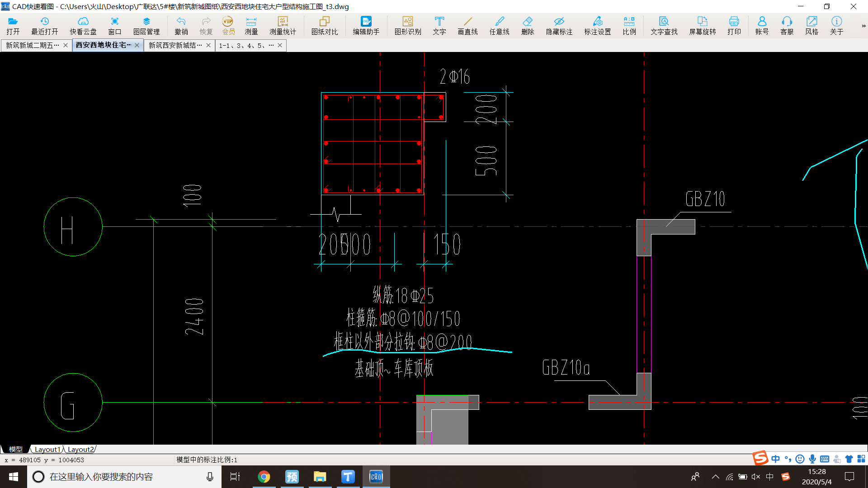Select the 文字 text tool
This screenshot has width=868, height=488.
point(439,26)
